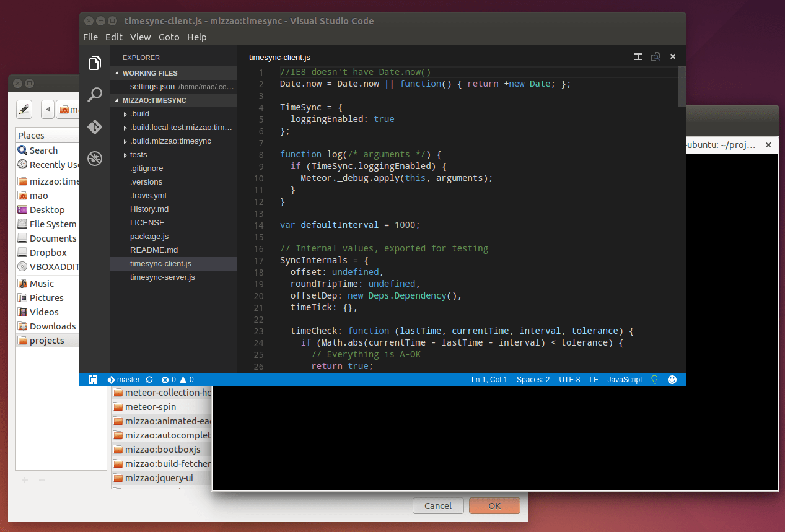Expand the tests folder
The height and width of the screenshot is (532, 785).
point(126,155)
